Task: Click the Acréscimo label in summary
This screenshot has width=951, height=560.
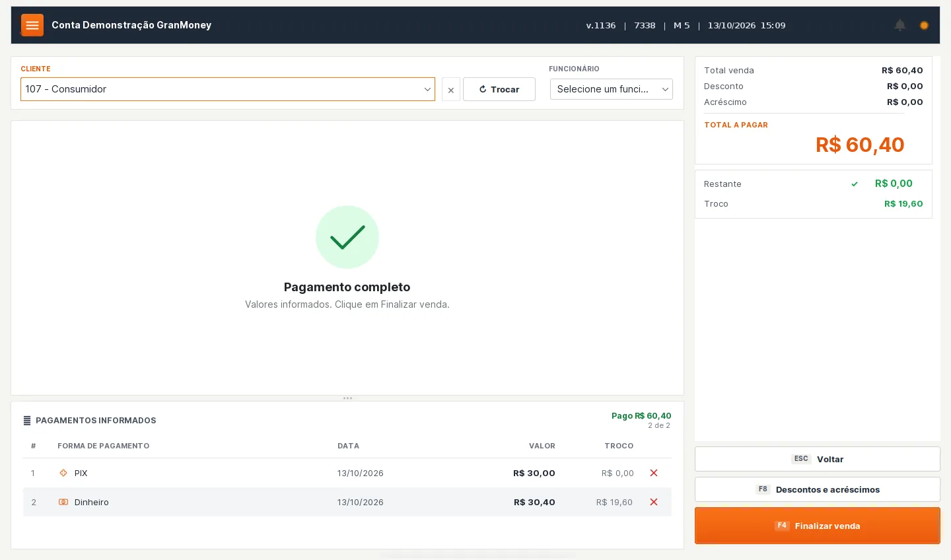Action: click(x=725, y=102)
